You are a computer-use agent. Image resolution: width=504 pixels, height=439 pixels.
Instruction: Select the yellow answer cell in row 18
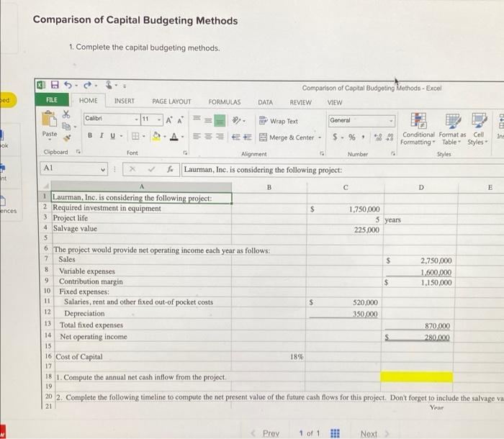[417, 376]
